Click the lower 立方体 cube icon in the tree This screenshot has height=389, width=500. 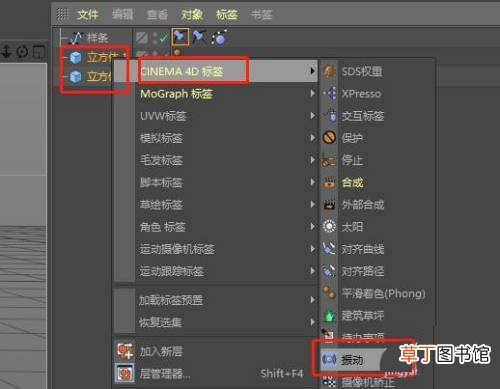[76, 77]
